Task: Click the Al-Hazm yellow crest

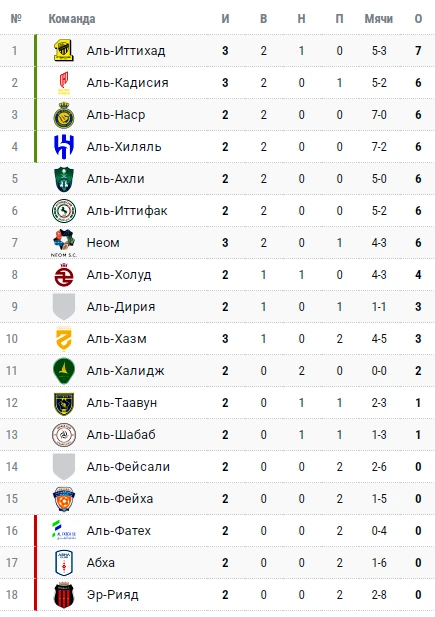Action: [x=64, y=339]
